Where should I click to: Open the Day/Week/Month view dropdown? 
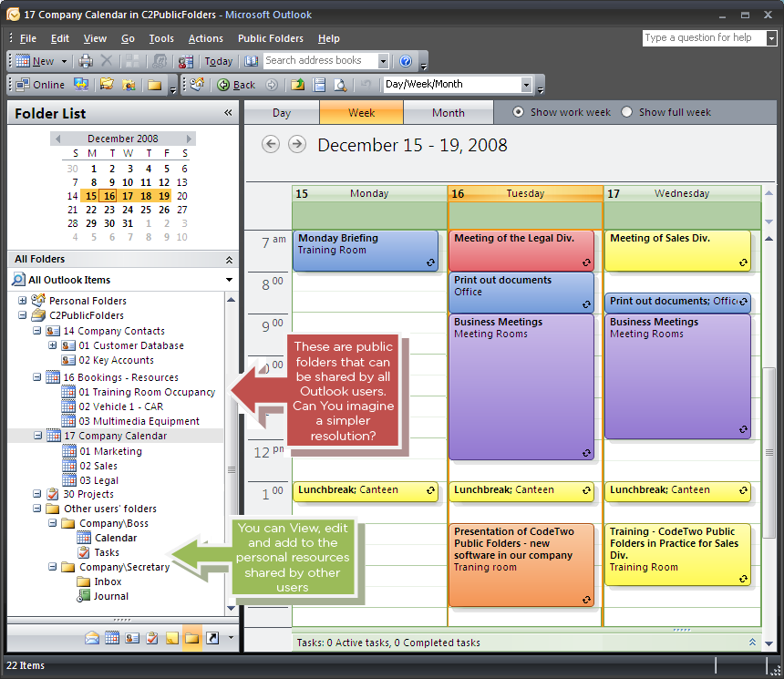(526, 85)
